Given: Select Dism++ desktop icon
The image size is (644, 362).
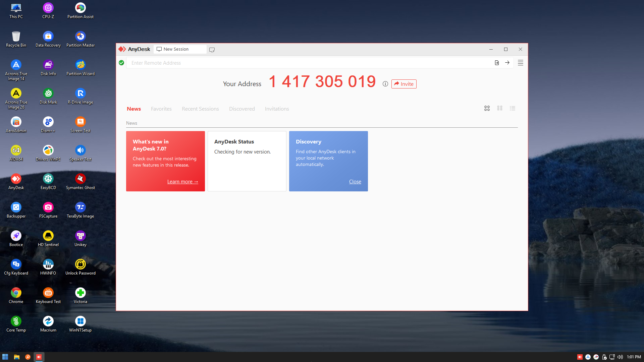Looking at the screenshot, I should 48,125.
